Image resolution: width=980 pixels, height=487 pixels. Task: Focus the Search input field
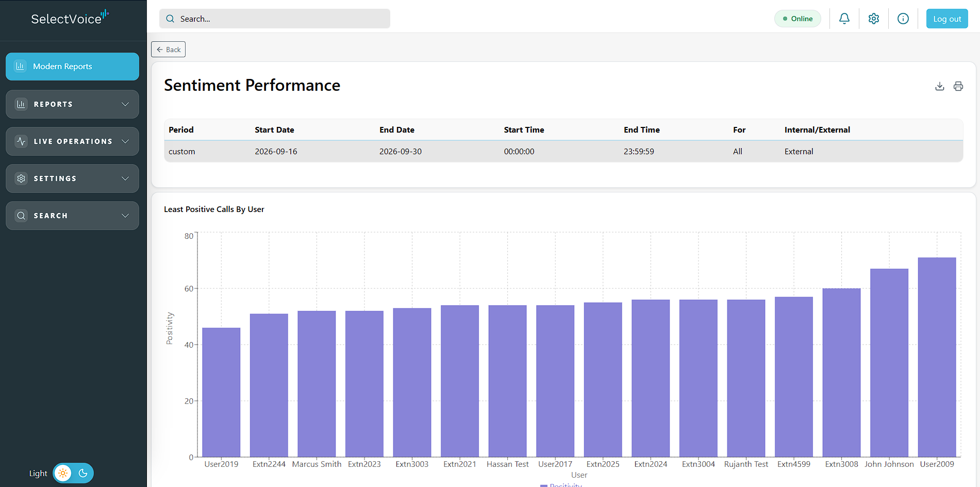[275, 19]
